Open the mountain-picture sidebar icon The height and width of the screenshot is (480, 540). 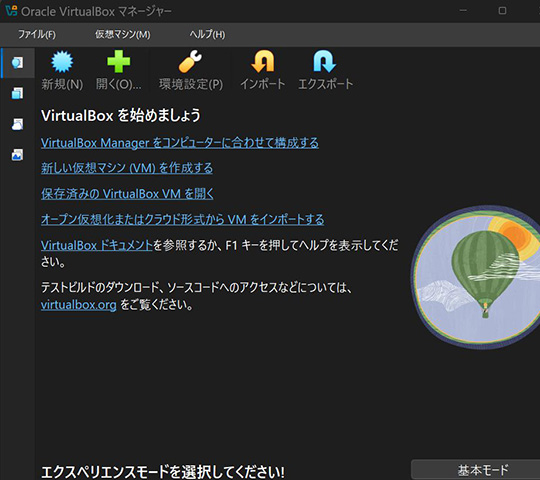pyautogui.click(x=17, y=155)
